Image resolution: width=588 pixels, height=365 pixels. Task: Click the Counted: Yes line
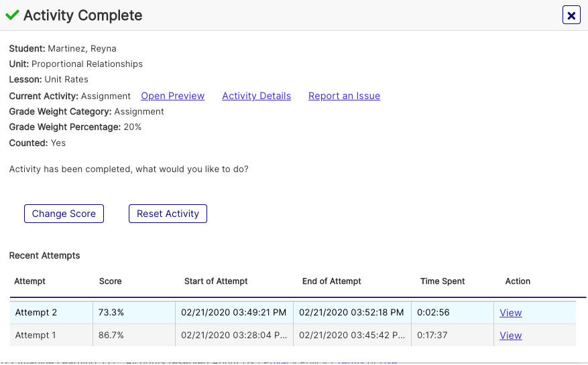click(x=37, y=143)
